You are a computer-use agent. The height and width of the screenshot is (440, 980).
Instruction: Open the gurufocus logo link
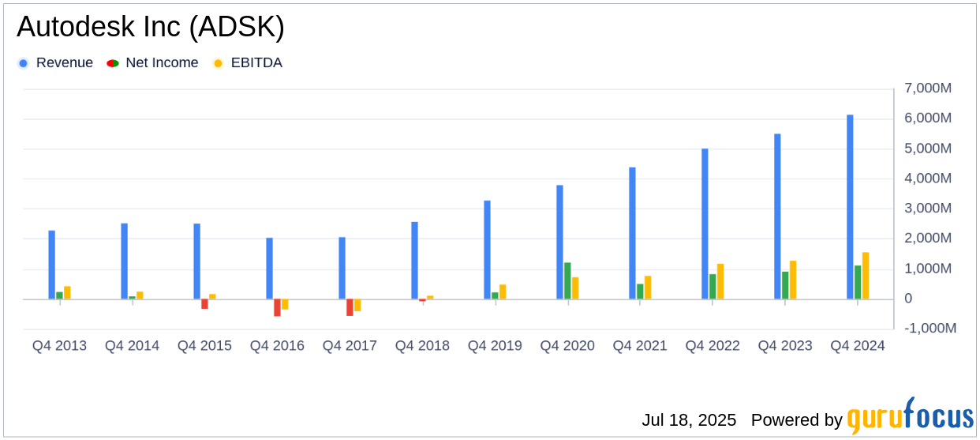coord(910,416)
